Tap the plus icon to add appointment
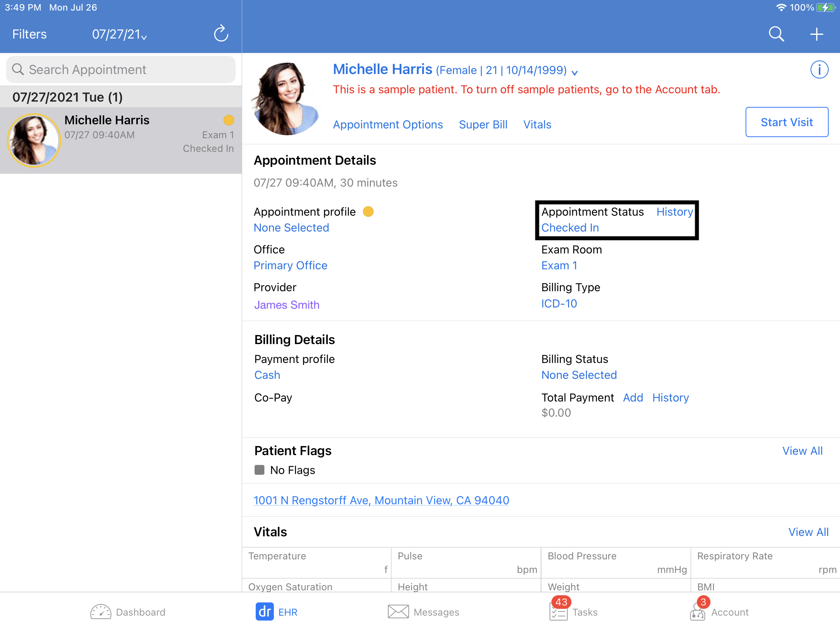 [x=817, y=34]
